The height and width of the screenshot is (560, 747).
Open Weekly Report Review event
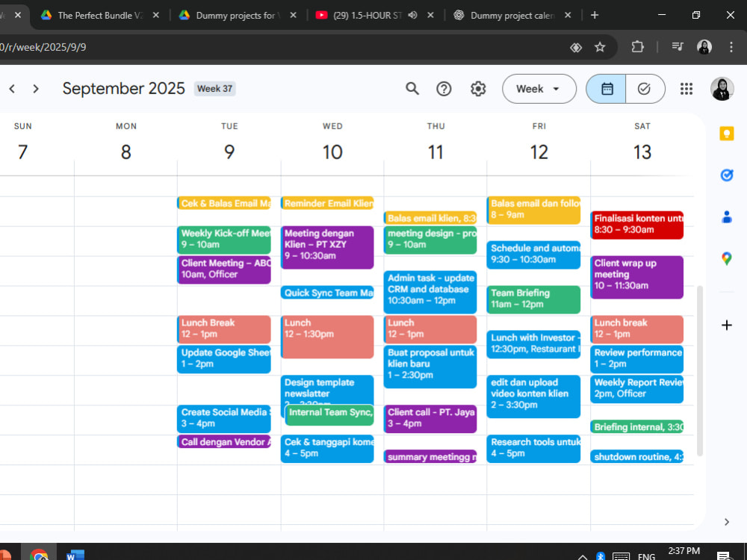637,389
